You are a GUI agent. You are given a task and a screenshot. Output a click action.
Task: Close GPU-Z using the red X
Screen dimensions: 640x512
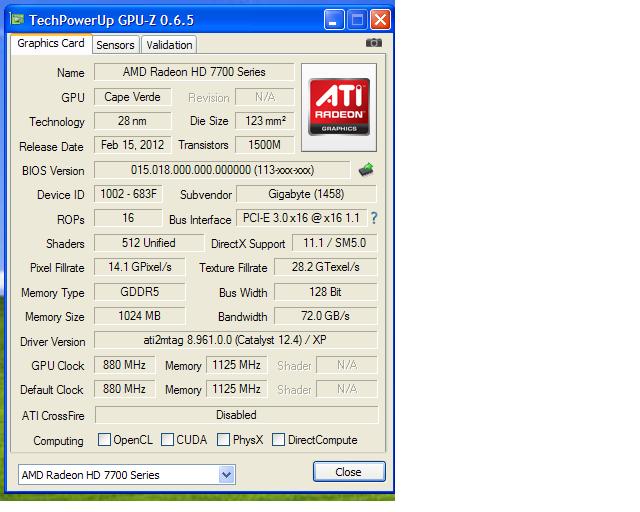pyautogui.click(x=380, y=20)
